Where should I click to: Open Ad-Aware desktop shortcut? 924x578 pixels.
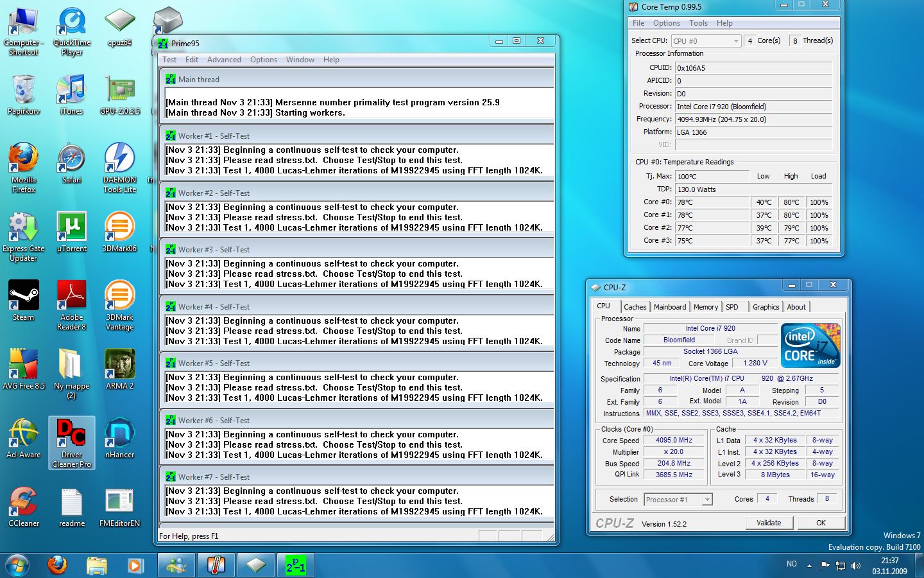[x=24, y=438]
